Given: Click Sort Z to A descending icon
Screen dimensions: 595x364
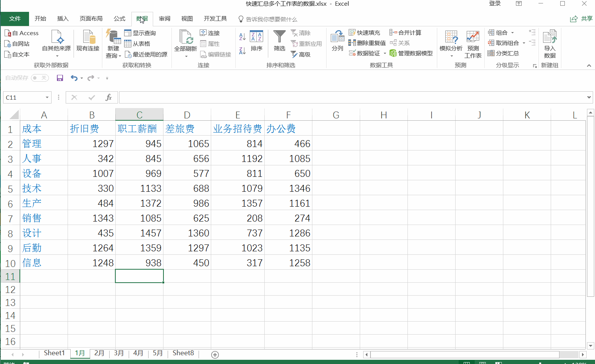Looking at the screenshot, I should [x=242, y=51].
